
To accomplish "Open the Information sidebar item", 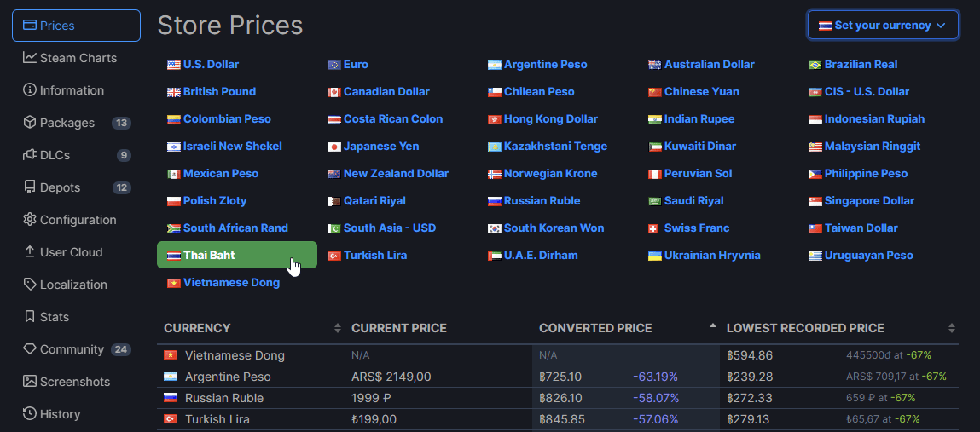I will pos(76,90).
